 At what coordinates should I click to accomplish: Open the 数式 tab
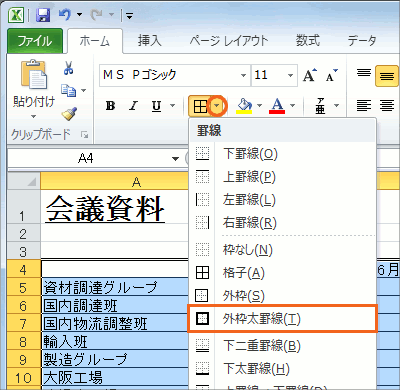pyautogui.click(x=308, y=41)
